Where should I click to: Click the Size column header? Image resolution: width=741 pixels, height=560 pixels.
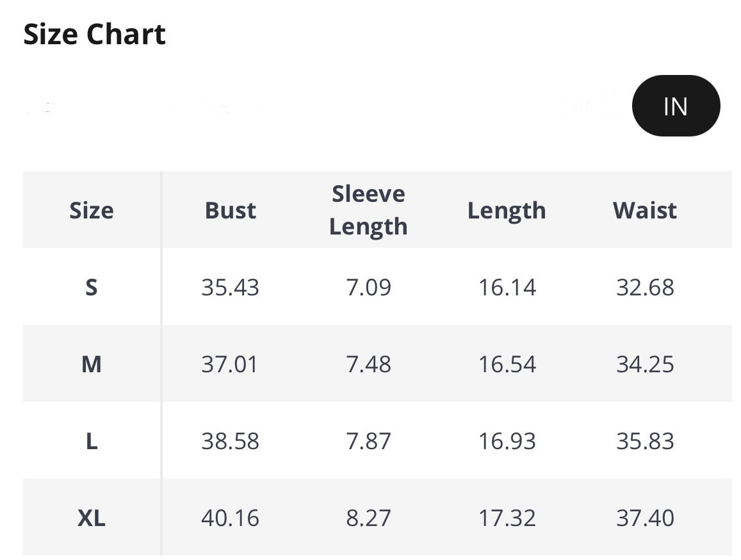pyautogui.click(x=92, y=210)
